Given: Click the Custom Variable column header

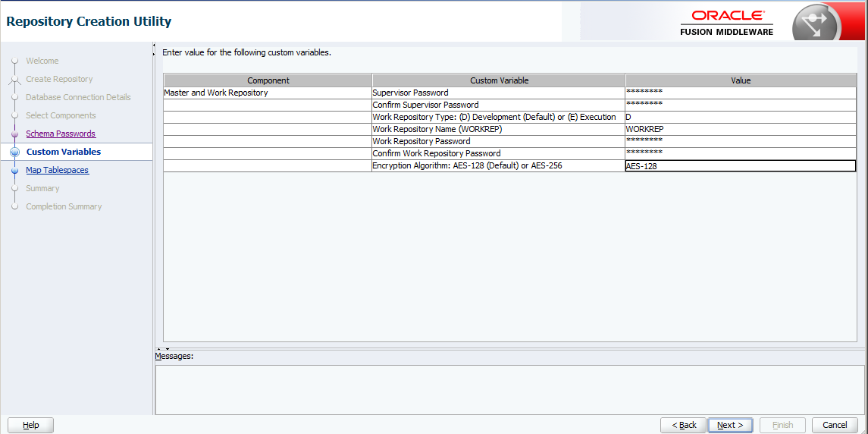Looking at the screenshot, I should click(x=499, y=80).
